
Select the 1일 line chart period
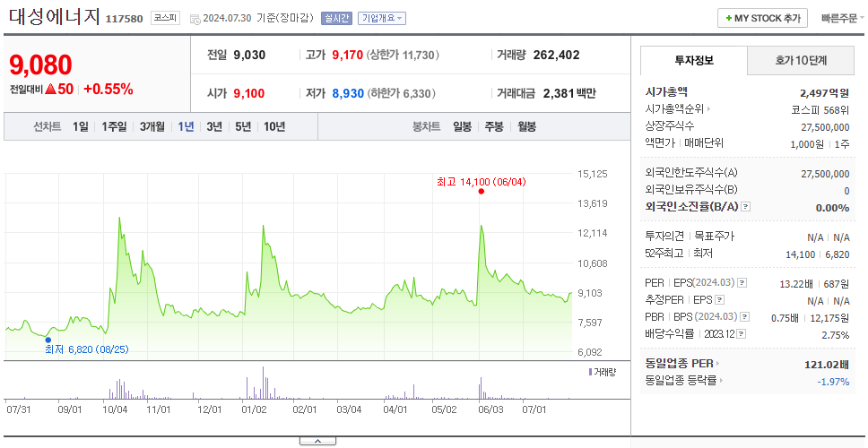click(81, 126)
